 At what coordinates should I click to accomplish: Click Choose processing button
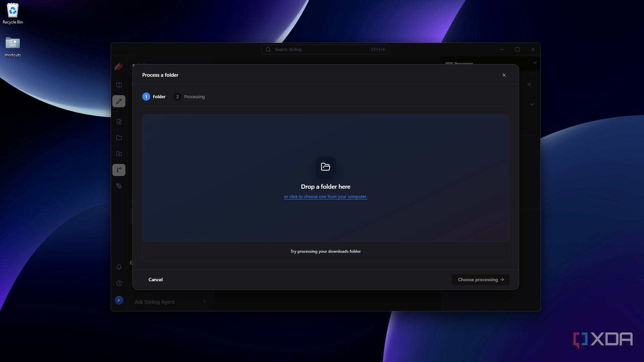pyautogui.click(x=480, y=280)
